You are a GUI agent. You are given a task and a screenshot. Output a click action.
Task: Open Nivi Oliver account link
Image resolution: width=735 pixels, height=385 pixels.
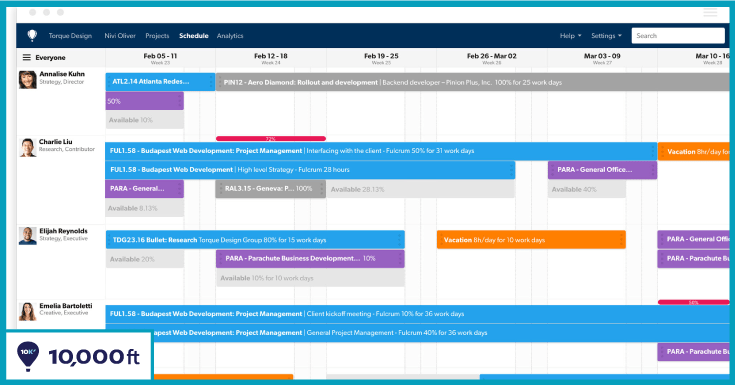120,36
